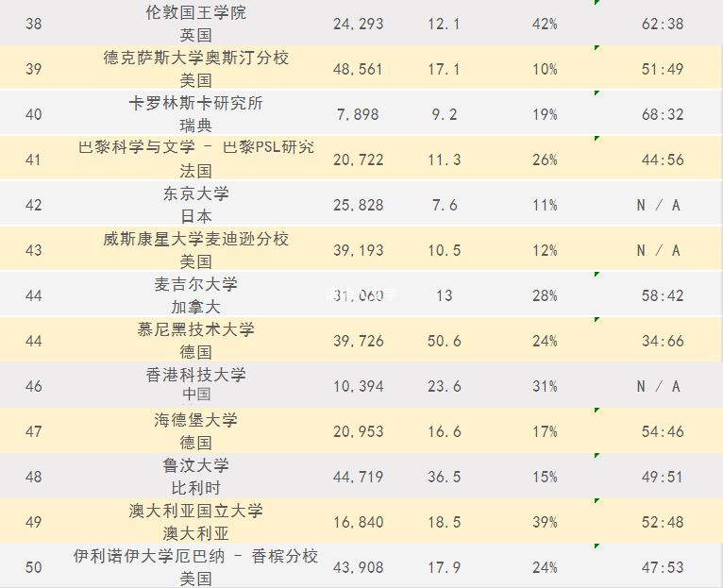Click rank number 43
The height and width of the screenshot is (588, 723).
pos(34,250)
